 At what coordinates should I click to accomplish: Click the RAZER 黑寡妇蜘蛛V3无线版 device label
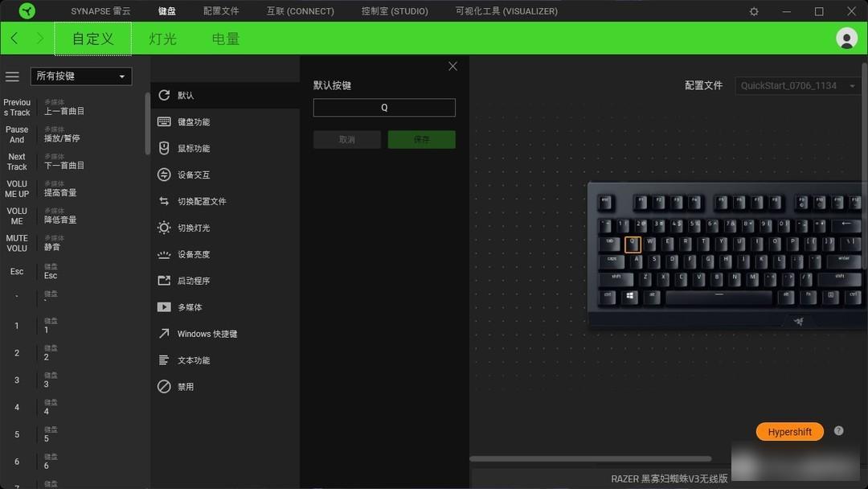coord(669,479)
